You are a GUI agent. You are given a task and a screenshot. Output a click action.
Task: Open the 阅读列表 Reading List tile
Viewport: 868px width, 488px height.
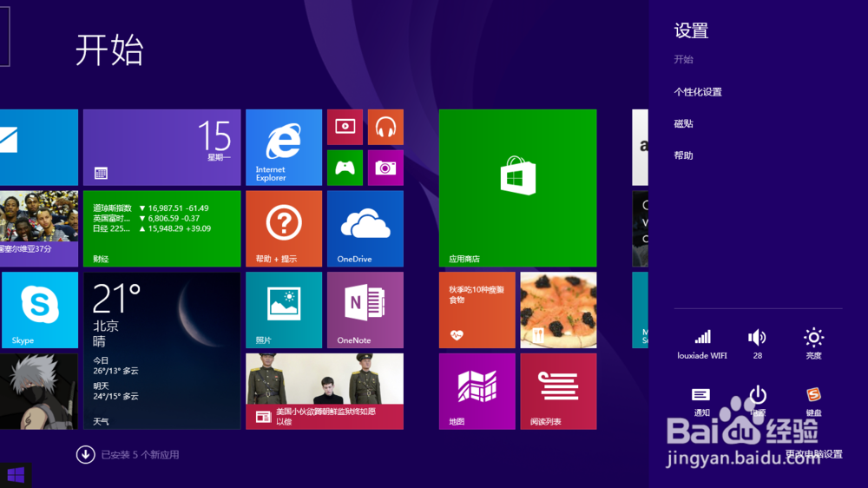[558, 392]
